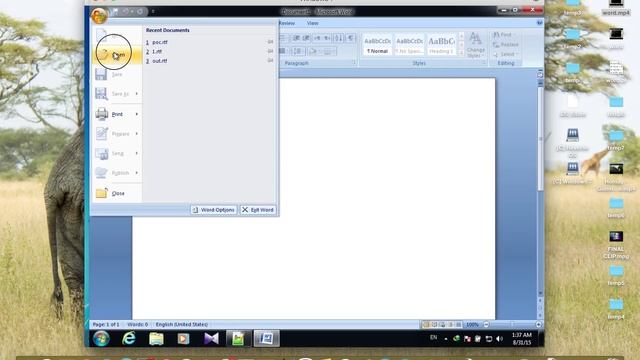The height and width of the screenshot is (360, 640).
Task: Expand the Publish submenu arrow
Action: tap(137, 173)
